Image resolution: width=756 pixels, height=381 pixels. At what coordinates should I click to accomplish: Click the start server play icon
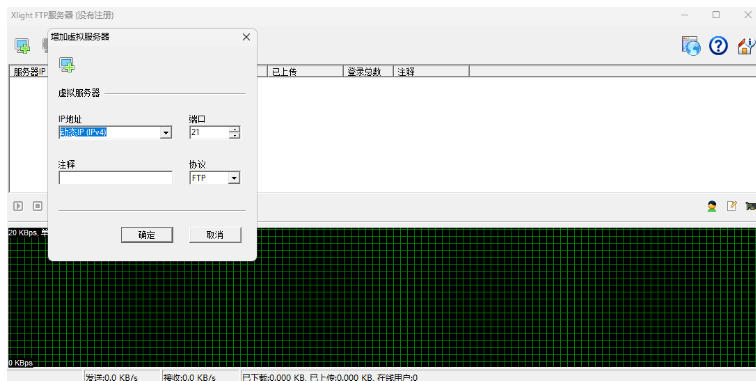(x=18, y=206)
